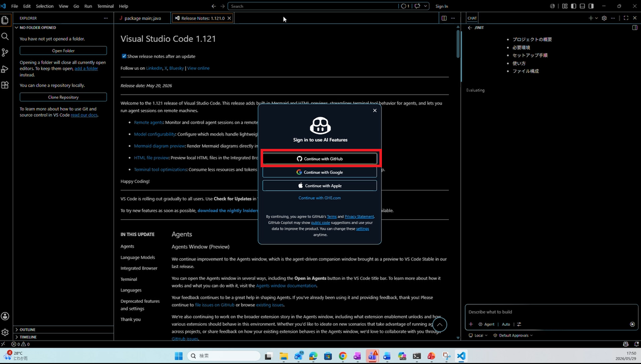Uncheck Show release notes after an update
The width and height of the screenshot is (641, 364).
tap(124, 56)
